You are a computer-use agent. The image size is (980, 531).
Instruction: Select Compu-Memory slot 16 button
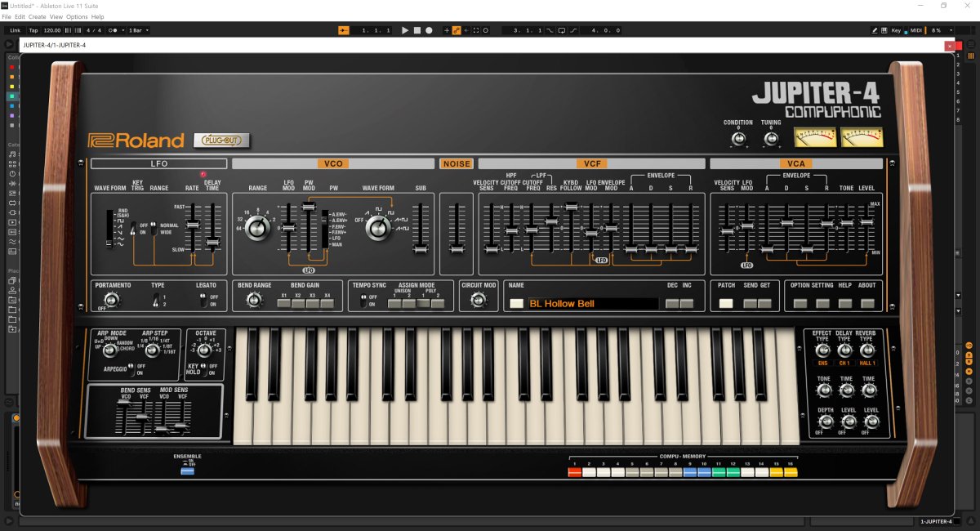(791, 472)
